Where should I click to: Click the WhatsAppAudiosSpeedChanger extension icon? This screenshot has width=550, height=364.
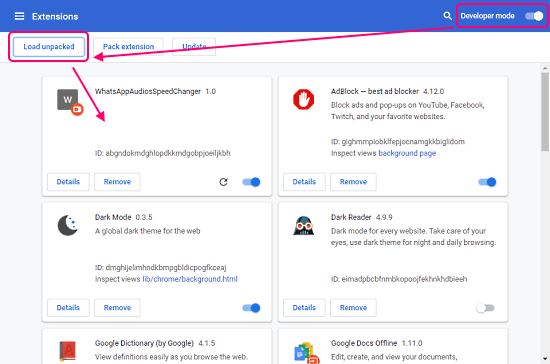[70, 102]
